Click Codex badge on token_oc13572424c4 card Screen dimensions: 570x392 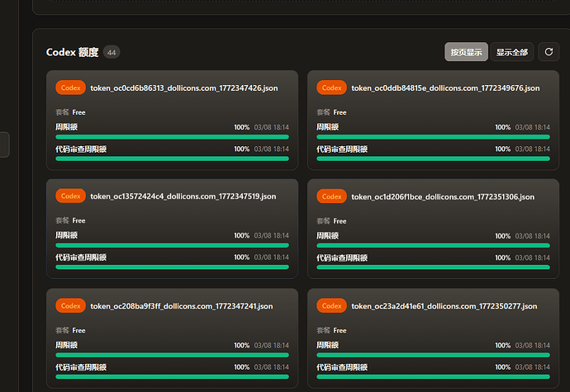pyautogui.click(x=70, y=196)
